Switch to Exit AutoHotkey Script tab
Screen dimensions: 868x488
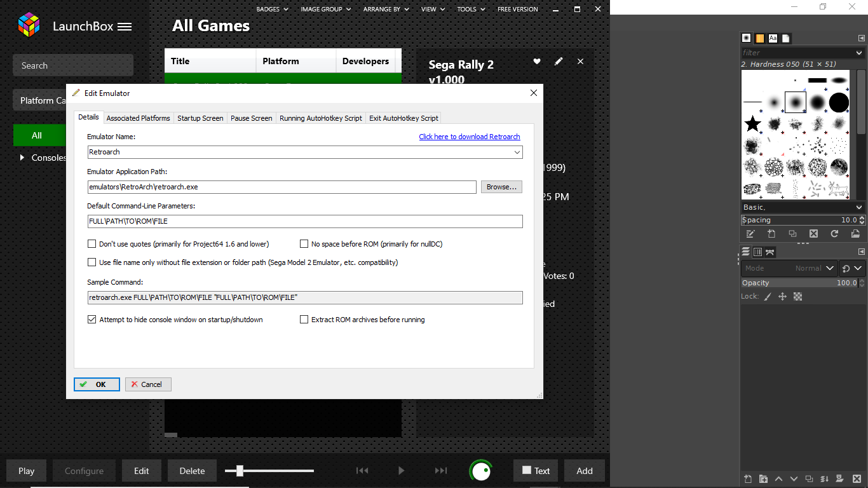coord(403,118)
